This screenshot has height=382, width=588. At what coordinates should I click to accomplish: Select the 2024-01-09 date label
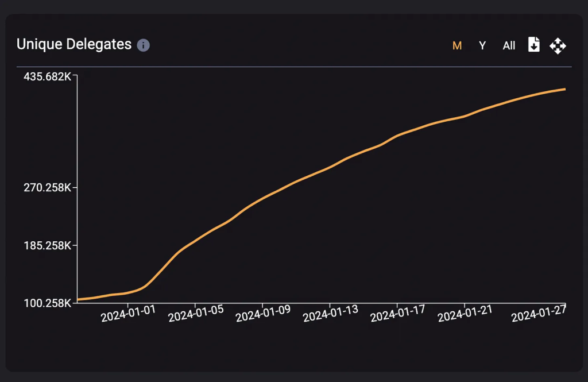[263, 314]
